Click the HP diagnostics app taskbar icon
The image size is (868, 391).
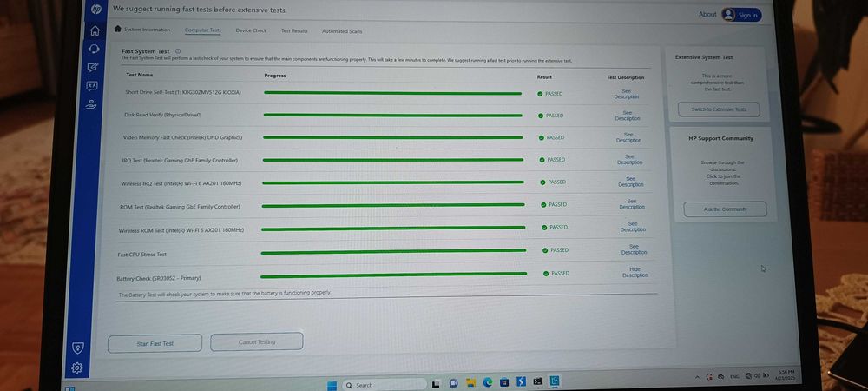tap(554, 381)
